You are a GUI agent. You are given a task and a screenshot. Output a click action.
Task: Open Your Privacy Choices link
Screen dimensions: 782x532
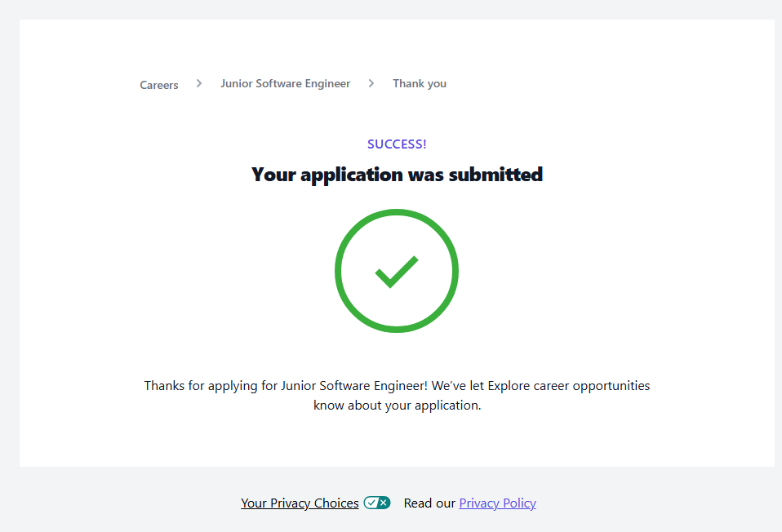tap(300, 503)
